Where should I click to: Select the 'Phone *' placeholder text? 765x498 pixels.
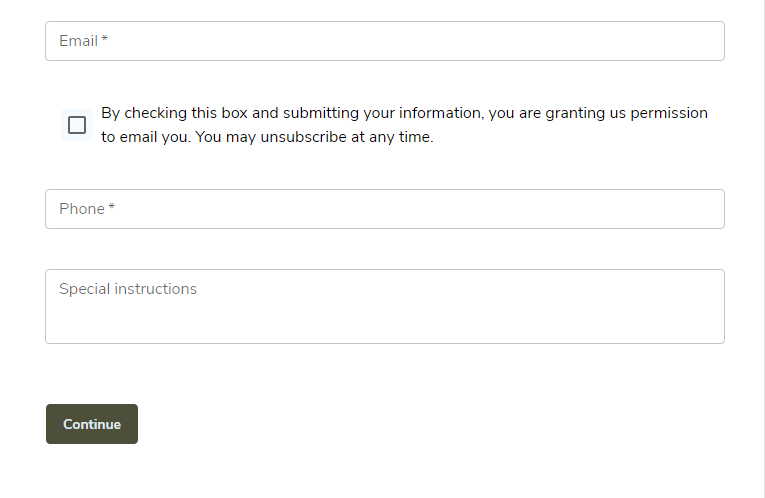click(87, 209)
